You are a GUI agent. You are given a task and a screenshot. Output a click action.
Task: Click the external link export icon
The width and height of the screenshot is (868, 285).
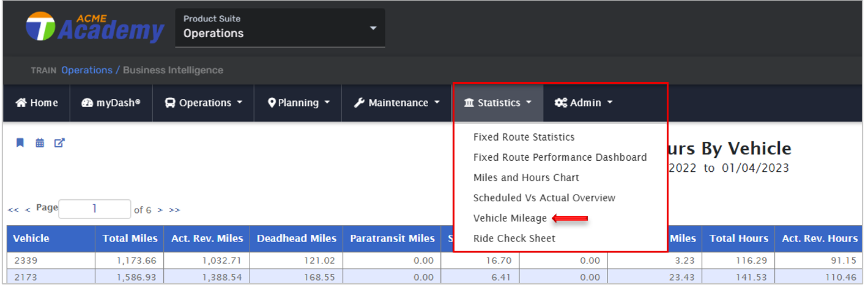59,143
